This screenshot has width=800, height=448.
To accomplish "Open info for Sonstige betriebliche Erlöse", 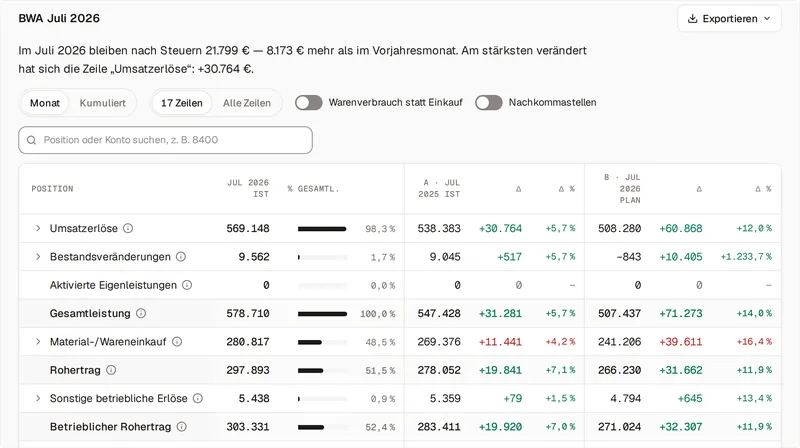I will 197,398.
